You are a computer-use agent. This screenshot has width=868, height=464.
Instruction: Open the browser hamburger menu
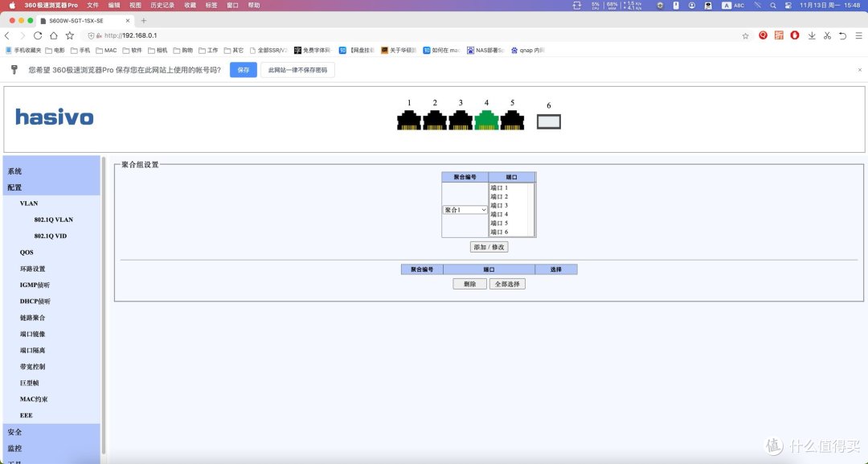858,35
